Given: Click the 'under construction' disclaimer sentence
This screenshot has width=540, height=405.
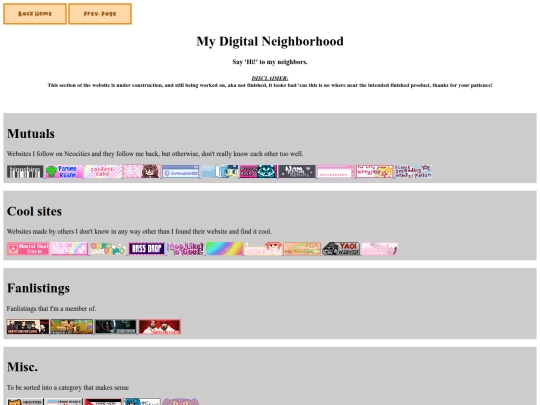Looking at the screenshot, I should click(270, 85).
